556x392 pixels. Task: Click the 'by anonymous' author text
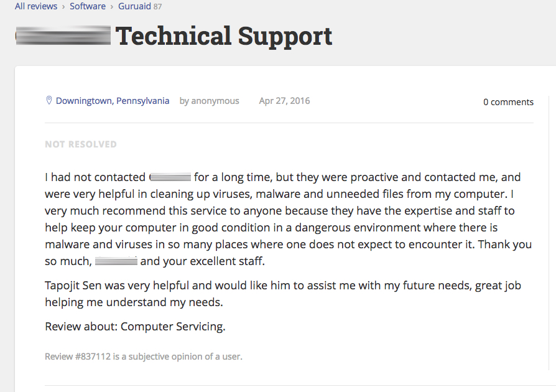tap(209, 101)
